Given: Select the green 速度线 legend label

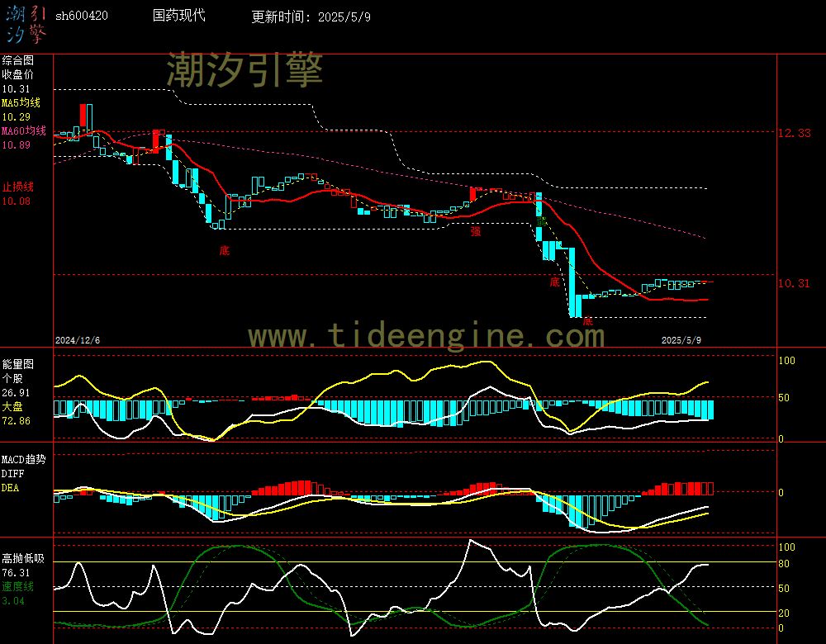Looking at the screenshot, I should click(18, 586).
